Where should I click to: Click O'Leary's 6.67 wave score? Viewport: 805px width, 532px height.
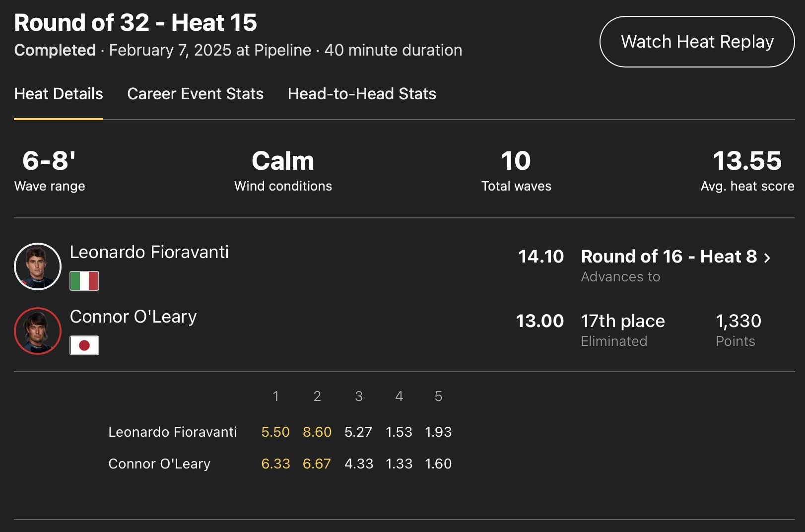point(317,464)
